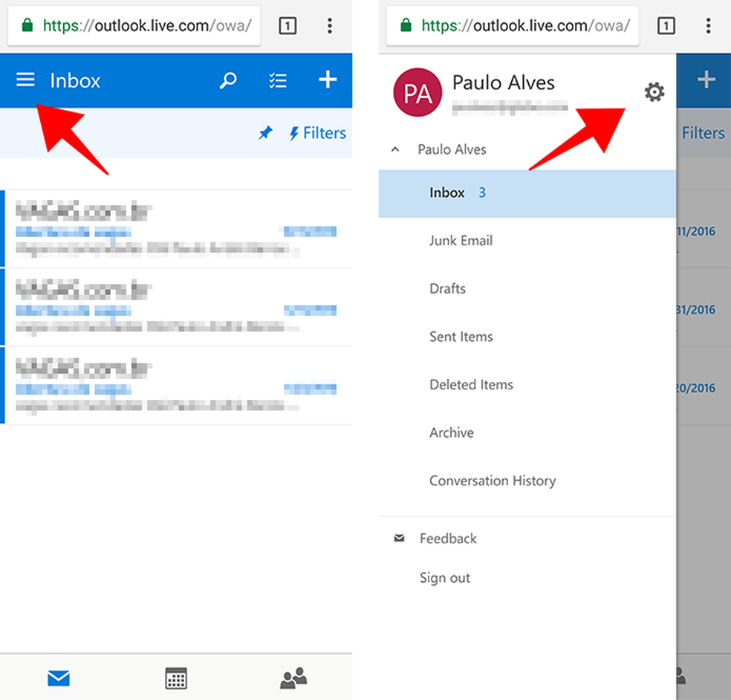Select the left browser's address bar

click(134, 26)
